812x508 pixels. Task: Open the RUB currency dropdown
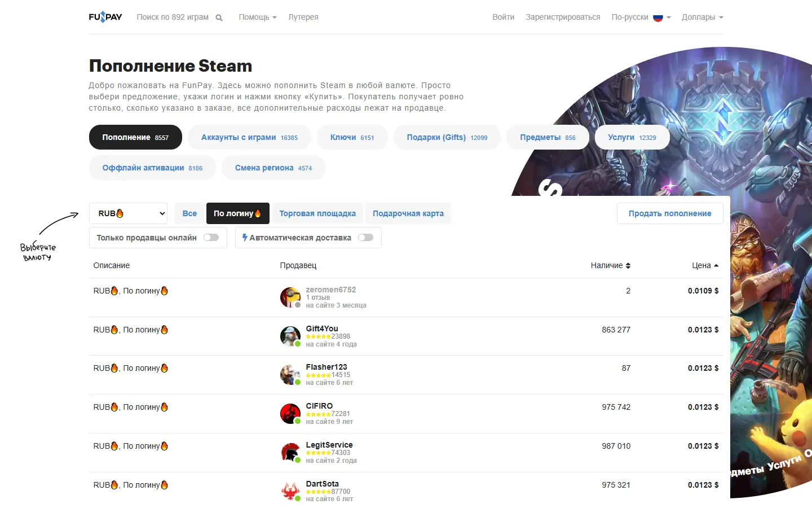tap(129, 213)
